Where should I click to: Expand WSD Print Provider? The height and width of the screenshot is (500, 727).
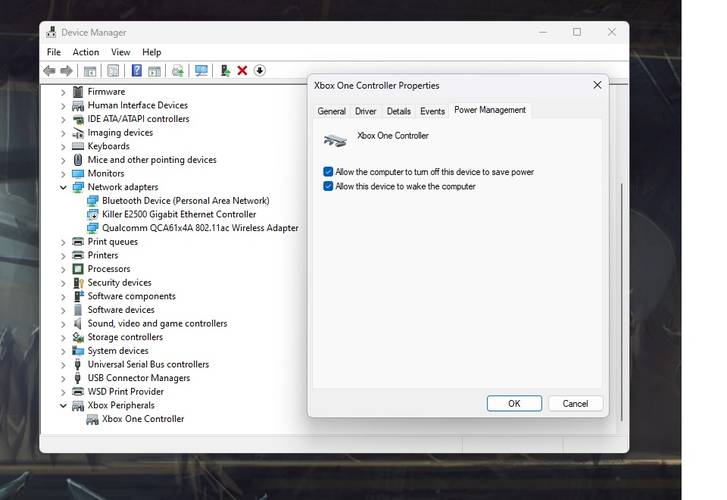(x=63, y=392)
